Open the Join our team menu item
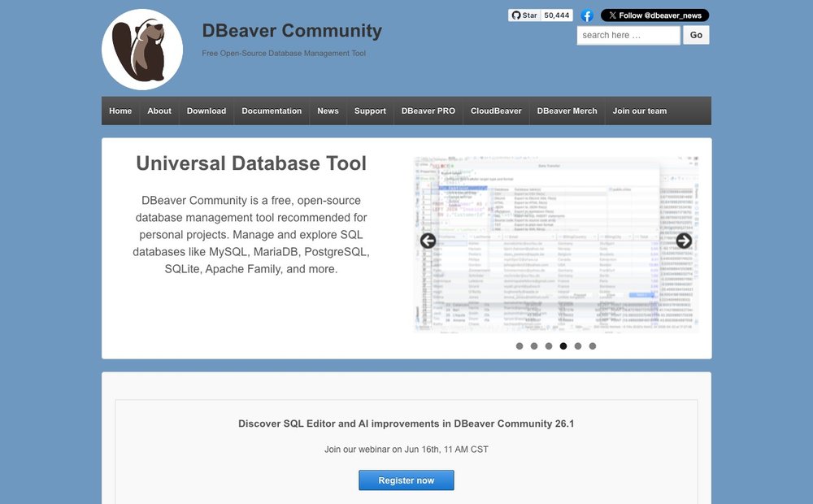This screenshot has width=813, height=504. point(640,111)
